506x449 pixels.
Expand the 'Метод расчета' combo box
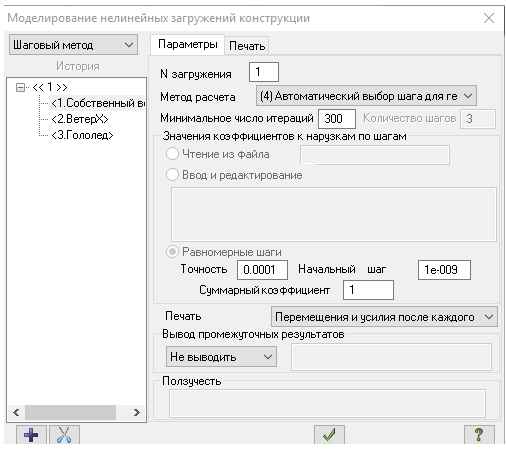(x=366, y=96)
